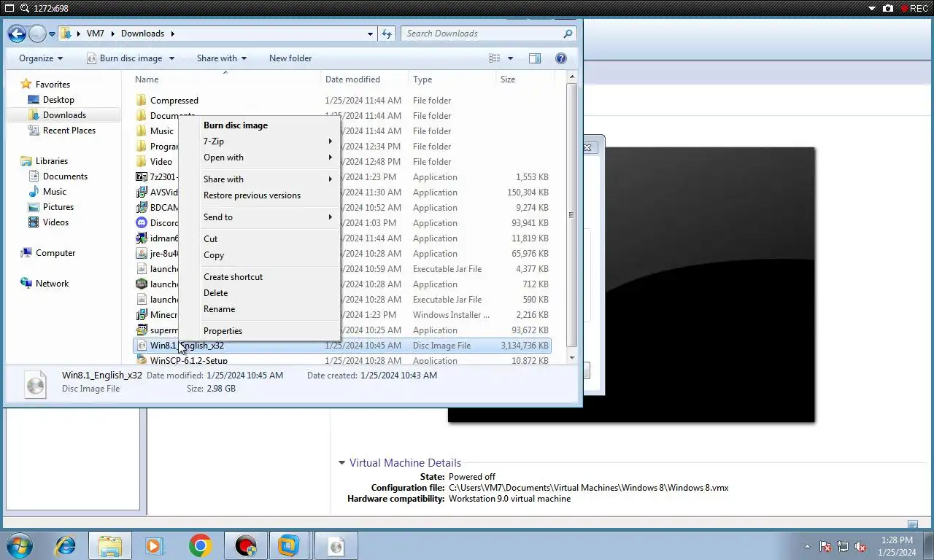934x560 pixels.
Task: Click the WinSCP-6.1.2-Setup icon
Action: tap(142, 360)
